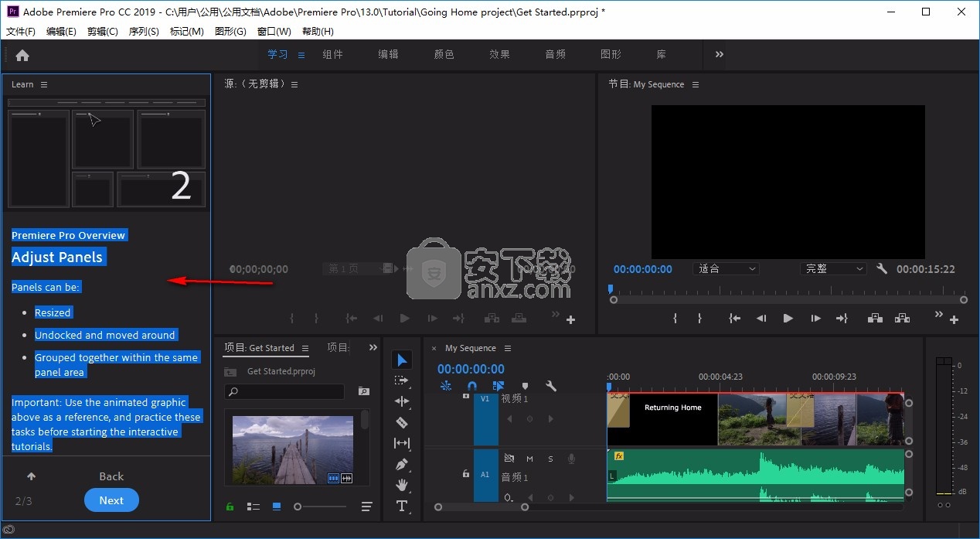Open the Project Get Started panel menu
The width and height of the screenshot is (980, 539).
coord(305,348)
